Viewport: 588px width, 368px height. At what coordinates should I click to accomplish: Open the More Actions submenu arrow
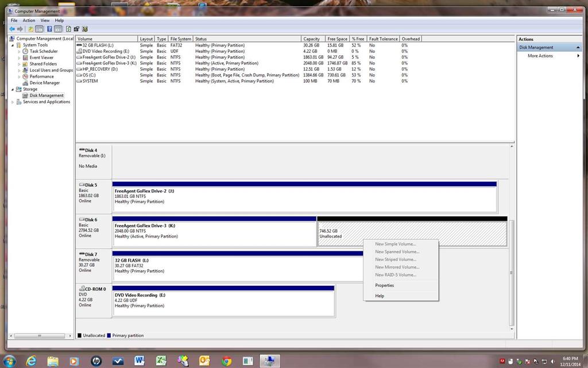(578, 56)
